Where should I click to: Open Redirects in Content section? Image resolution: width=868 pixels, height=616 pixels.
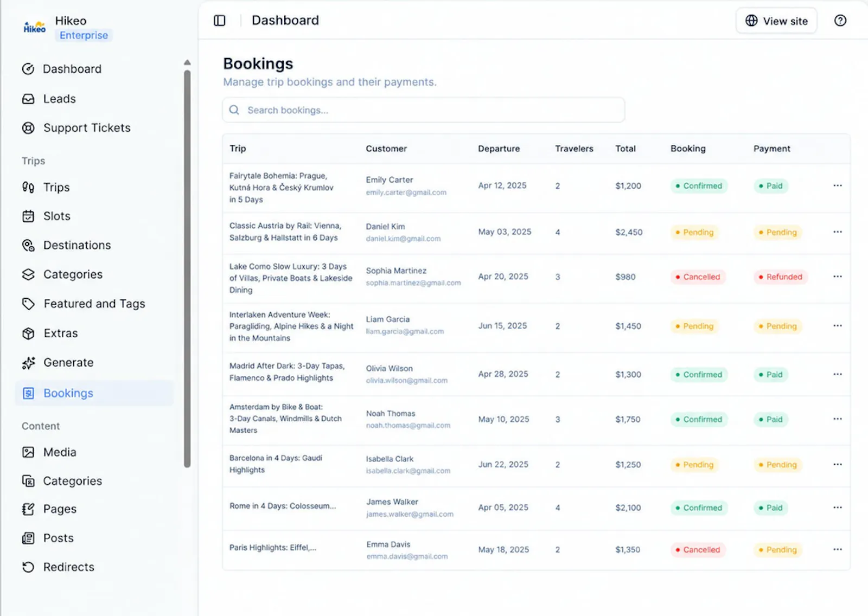(59, 567)
